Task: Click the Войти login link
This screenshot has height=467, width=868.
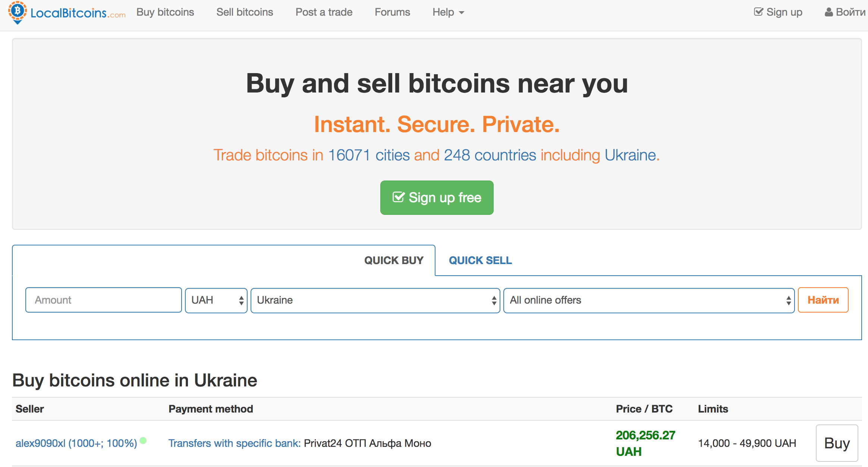Action: click(x=845, y=12)
